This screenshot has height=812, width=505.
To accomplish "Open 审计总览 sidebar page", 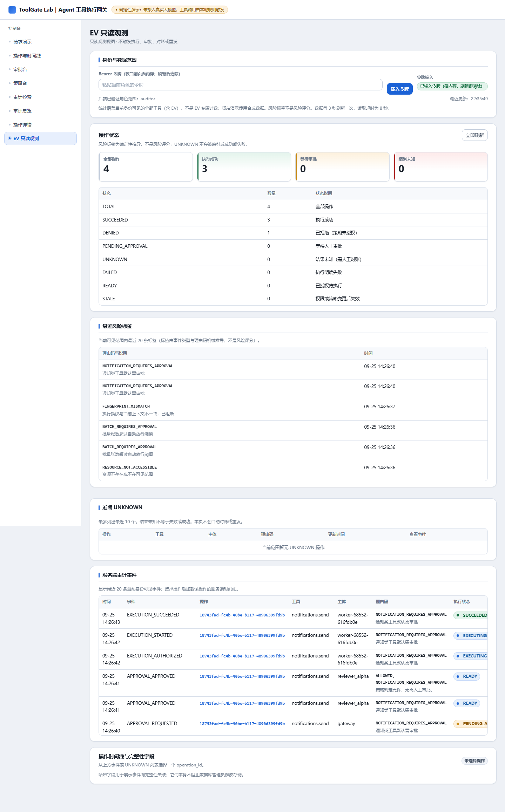I will coord(40,111).
